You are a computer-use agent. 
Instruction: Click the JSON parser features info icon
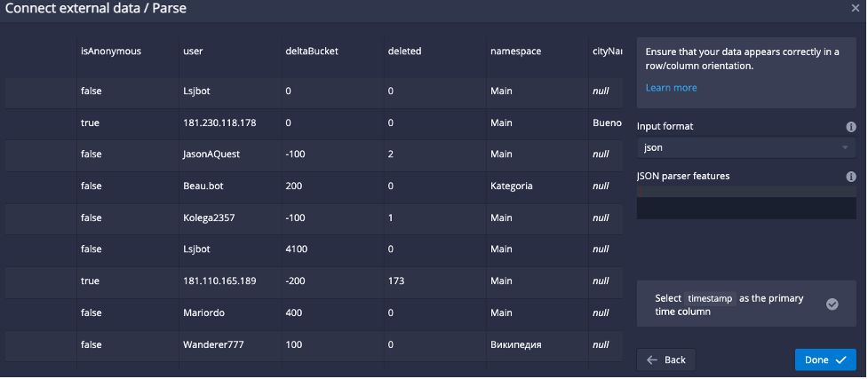point(851,177)
